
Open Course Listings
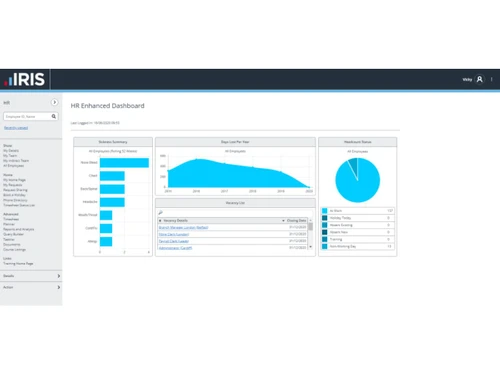[x=14, y=249]
